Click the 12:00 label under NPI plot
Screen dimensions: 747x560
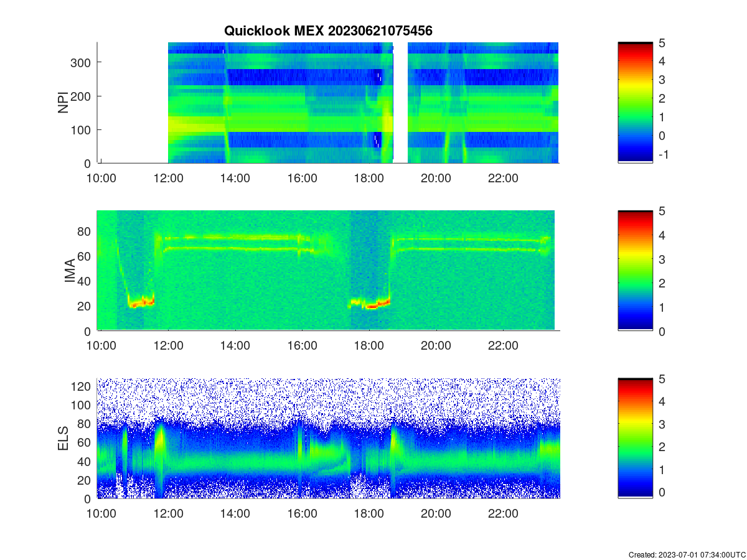tap(168, 177)
